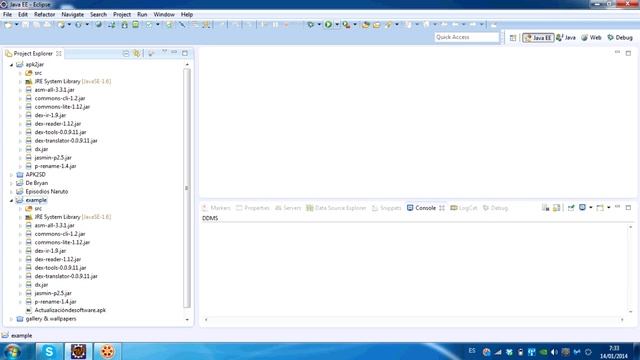640x360 pixels.
Task: Click the Open Perspective icon
Action: tap(513, 38)
